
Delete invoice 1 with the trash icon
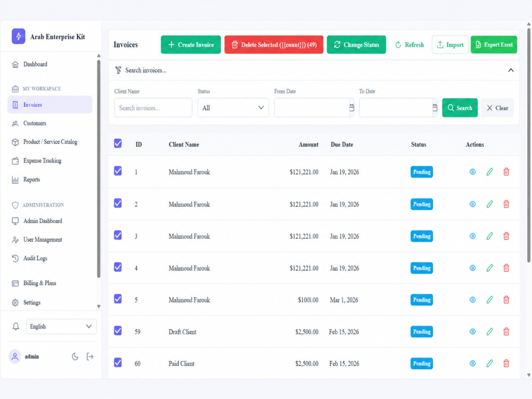(x=506, y=172)
